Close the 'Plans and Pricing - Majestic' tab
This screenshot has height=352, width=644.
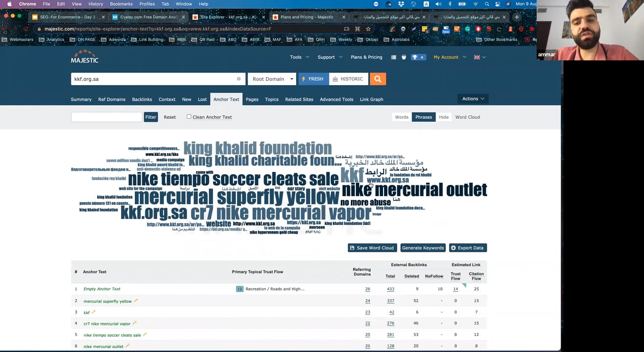(343, 17)
